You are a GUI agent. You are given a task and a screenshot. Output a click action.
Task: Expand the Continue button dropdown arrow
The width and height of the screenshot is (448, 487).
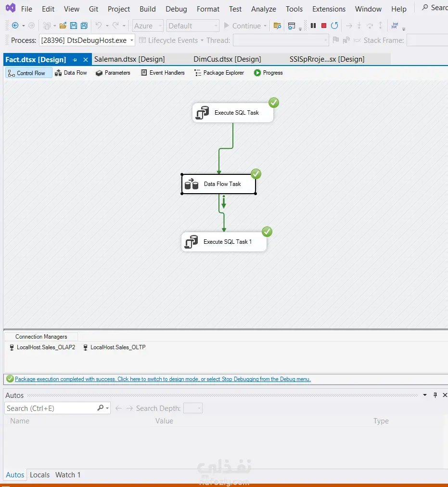coord(265,26)
